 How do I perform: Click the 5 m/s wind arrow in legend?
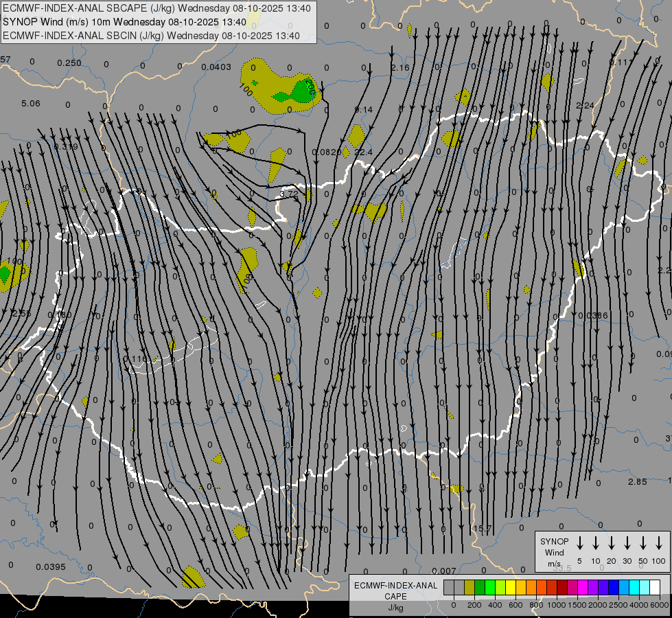coord(579,543)
